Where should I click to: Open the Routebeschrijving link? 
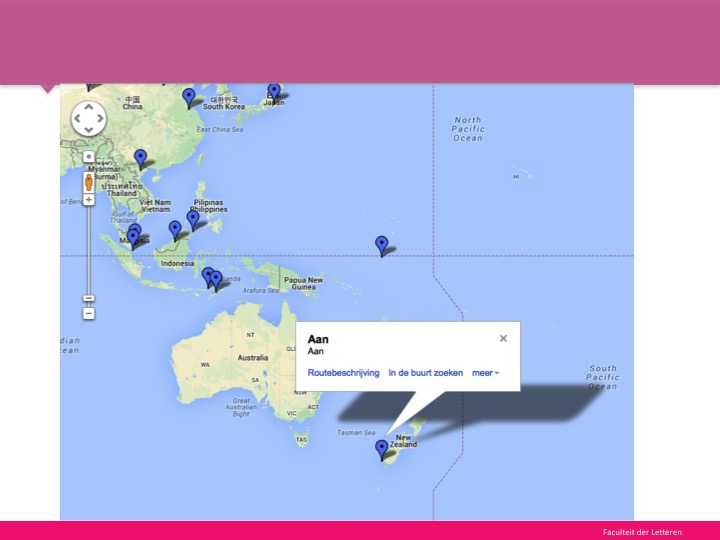[343, 373]
